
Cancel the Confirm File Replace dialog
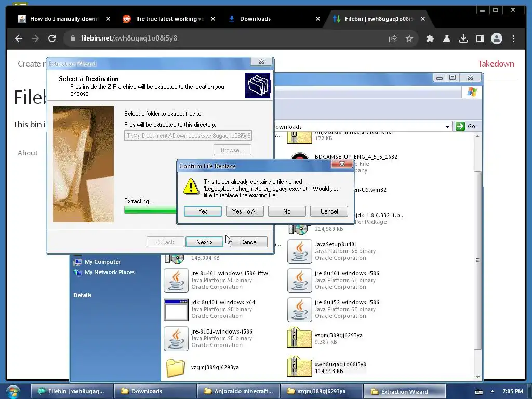tap(329, 211)
